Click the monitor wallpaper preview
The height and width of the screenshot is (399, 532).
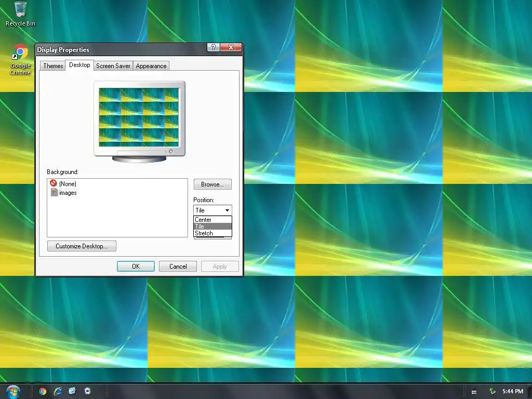pos(139,117)
